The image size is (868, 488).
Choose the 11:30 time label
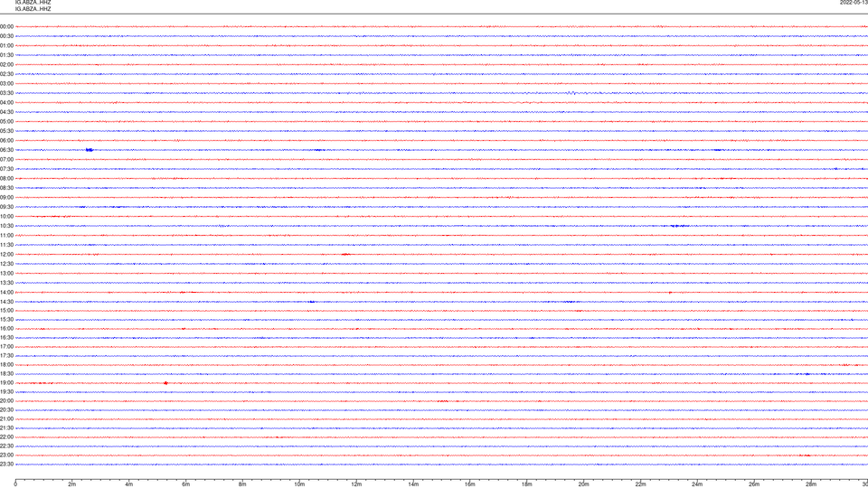(6, 245)
